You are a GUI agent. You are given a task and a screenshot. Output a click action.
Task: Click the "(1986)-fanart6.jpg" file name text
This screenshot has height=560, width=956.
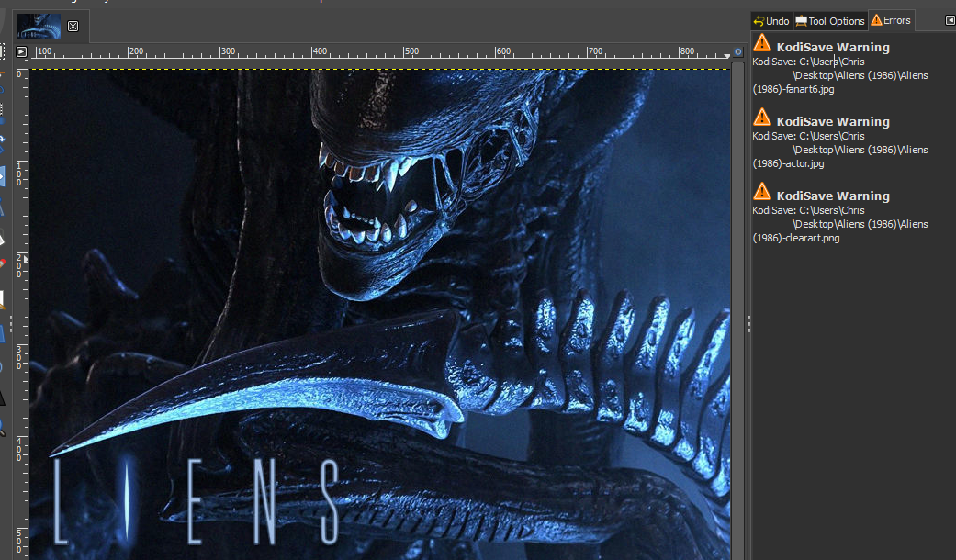793,89
